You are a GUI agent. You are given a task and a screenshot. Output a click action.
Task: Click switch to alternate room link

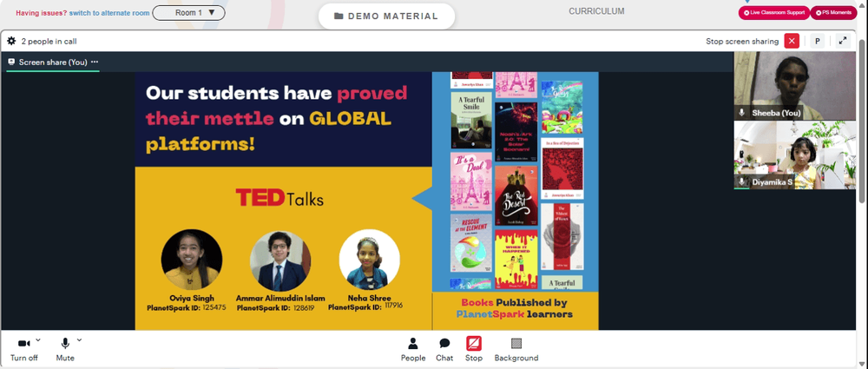pyautogui.click(x=109, y=13)
